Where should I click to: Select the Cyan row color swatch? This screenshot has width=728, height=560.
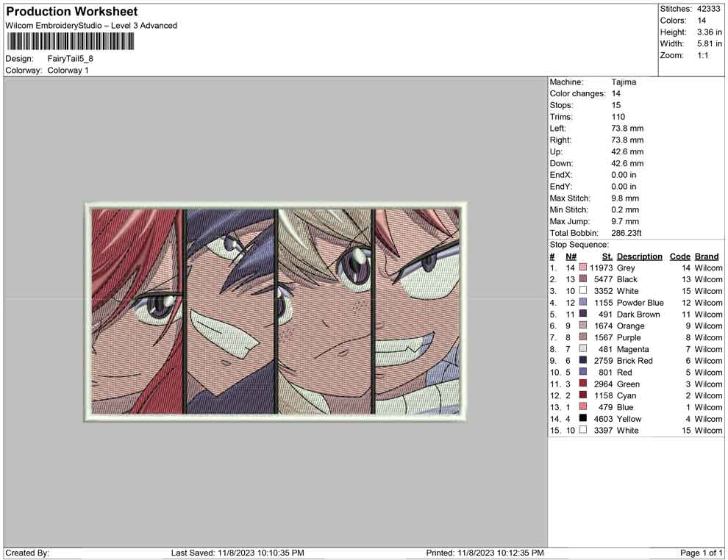pos(582,395)
